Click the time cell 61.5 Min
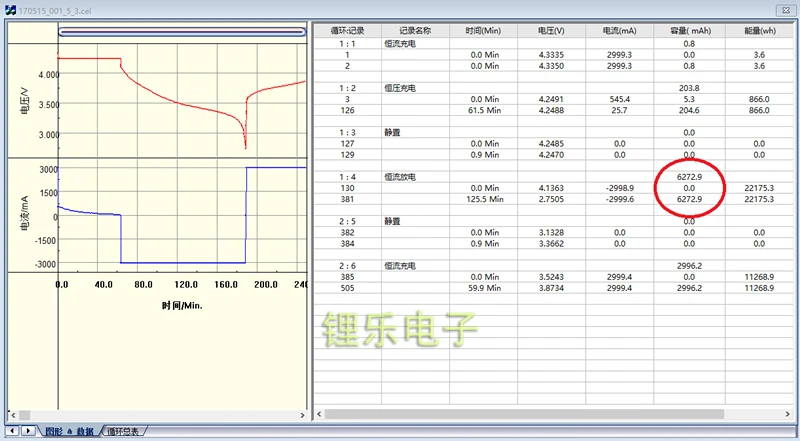This screenshot has height=441, width=800. tap(483, 110)
